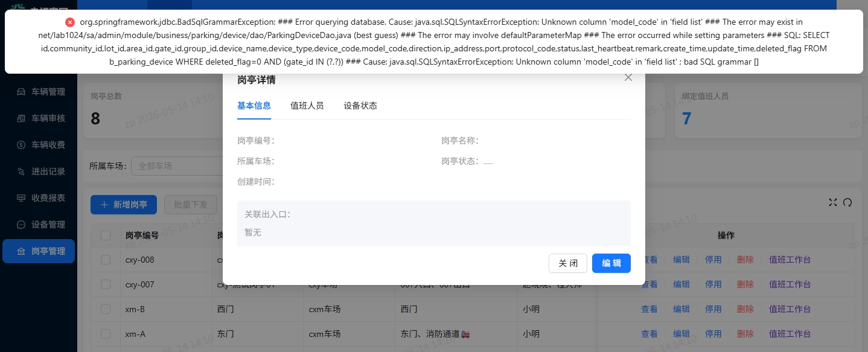868x352 pixels.
Task: Click 编辑 link in the xm-A row
Action: pyautogui.click(x=681, y=334)
